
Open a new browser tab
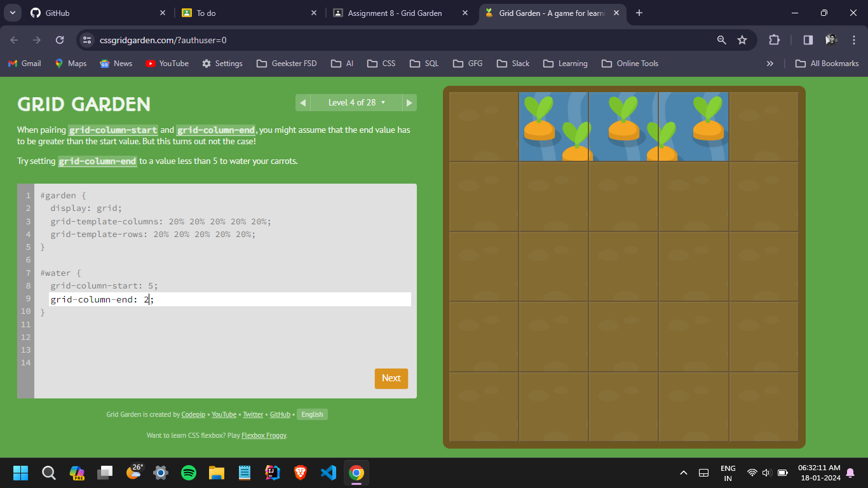(x=639, y=13)
